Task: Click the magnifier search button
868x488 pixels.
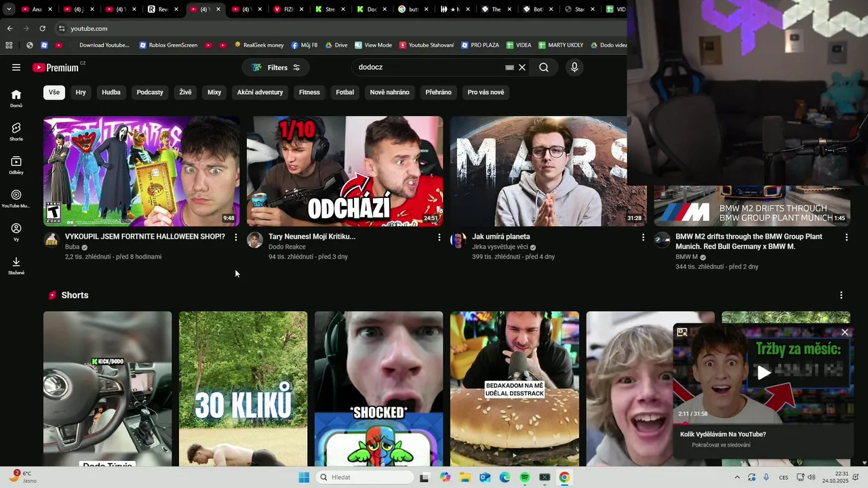Action: [x=544, y=67]
